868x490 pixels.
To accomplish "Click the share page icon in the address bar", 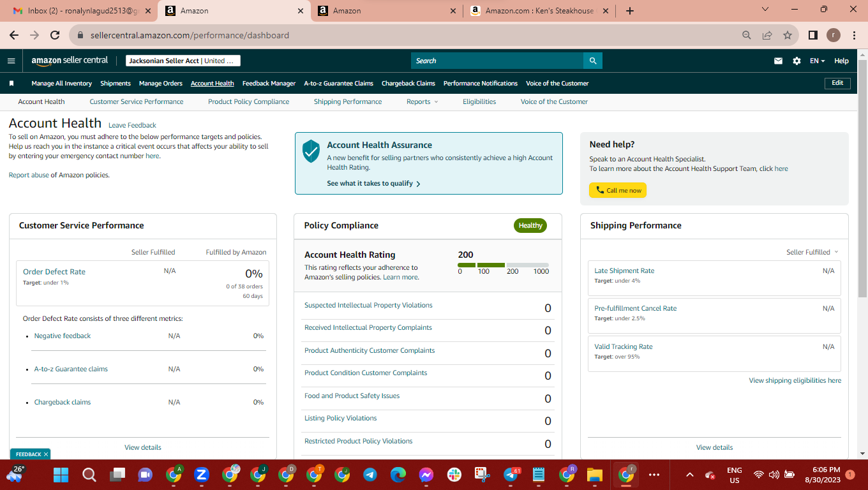I will pyautogui.click(x=767, y=35).
